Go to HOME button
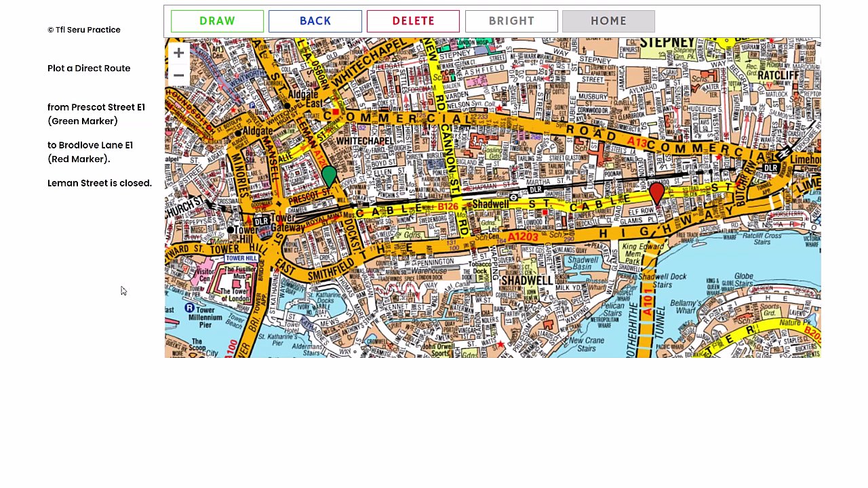Screen dimensions: 868x488 [x=608, y=21]
